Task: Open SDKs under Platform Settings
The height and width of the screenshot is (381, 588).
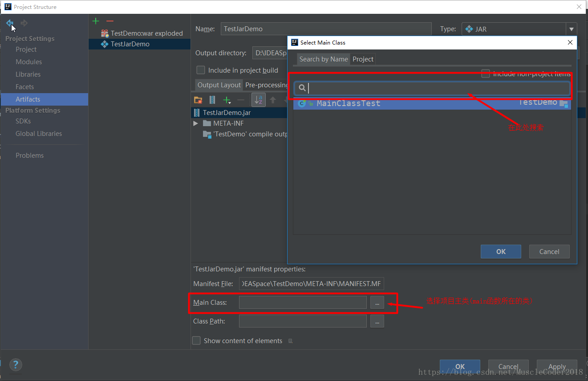Action: (x=23, y=121)
